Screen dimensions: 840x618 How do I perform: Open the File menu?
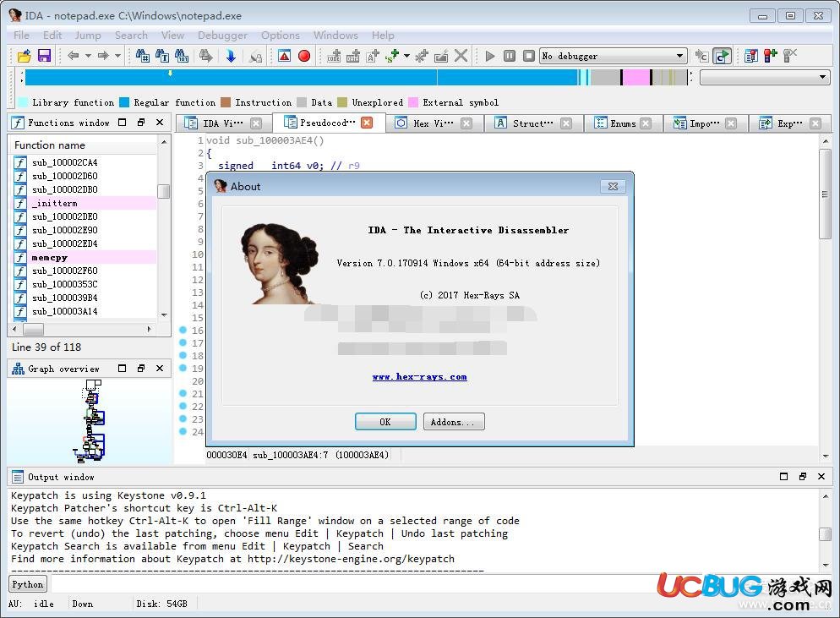21,36
